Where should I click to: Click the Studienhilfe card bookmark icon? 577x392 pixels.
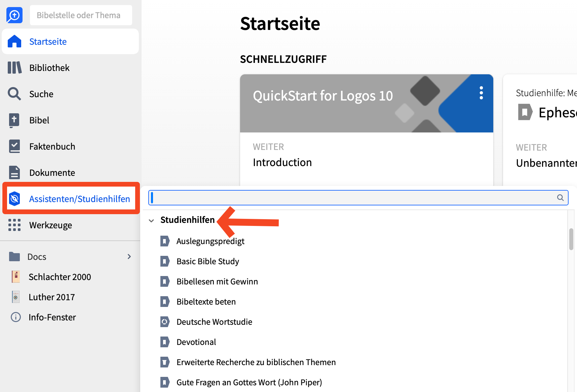point(525,112)
